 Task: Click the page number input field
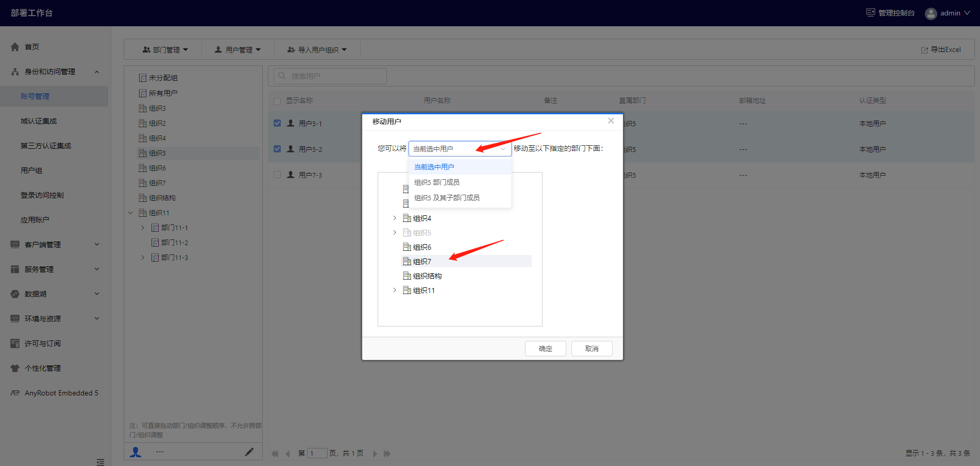click(317, 454)
